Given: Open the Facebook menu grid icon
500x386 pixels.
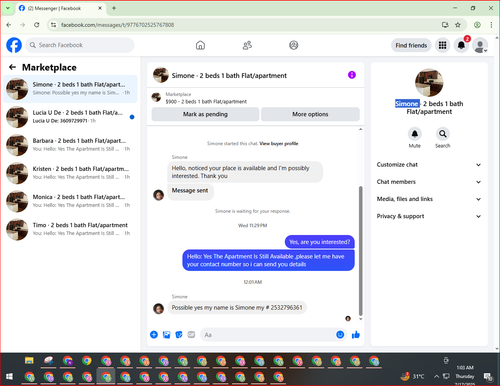Looking at the screenshot, I should (x=442, y=45).
